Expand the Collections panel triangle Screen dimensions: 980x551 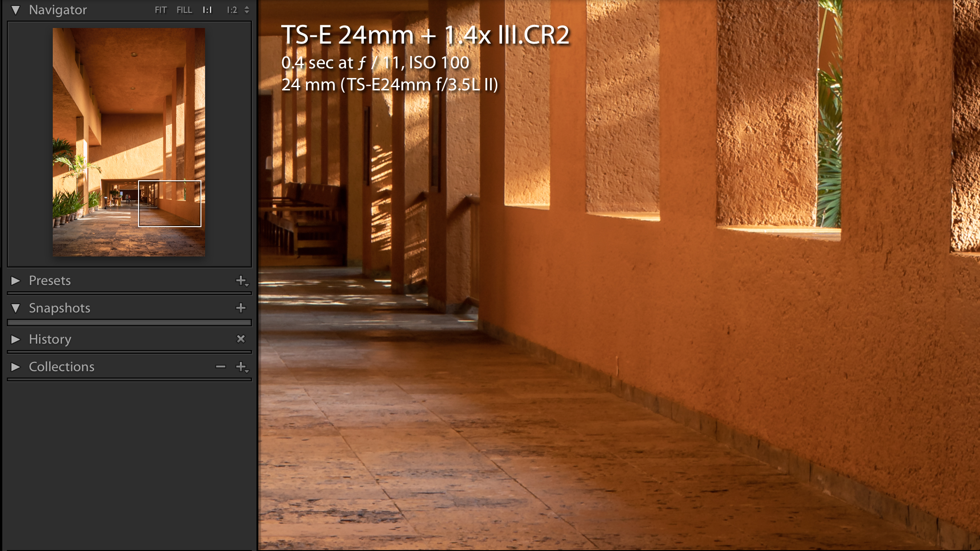point(16,367)
